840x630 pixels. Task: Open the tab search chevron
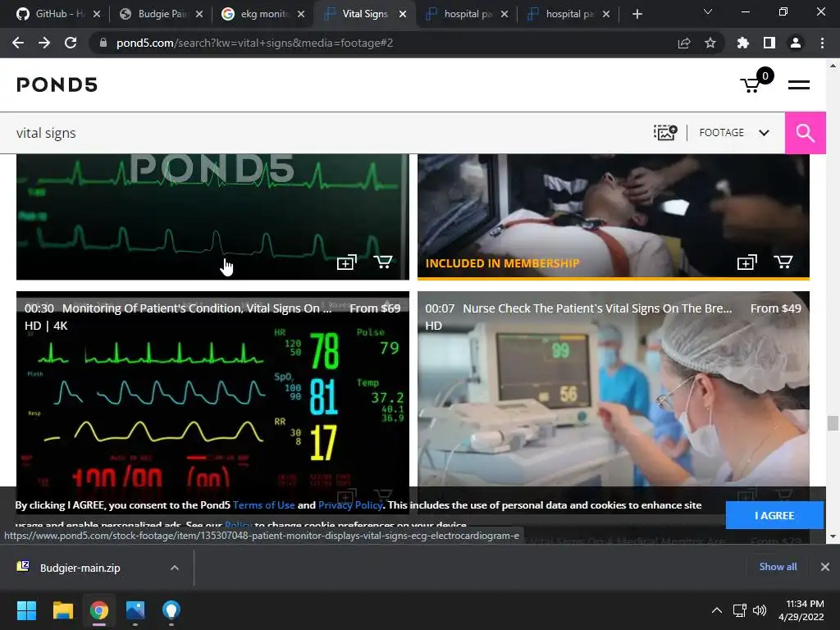pyautogui.click(x=708, y=11)
